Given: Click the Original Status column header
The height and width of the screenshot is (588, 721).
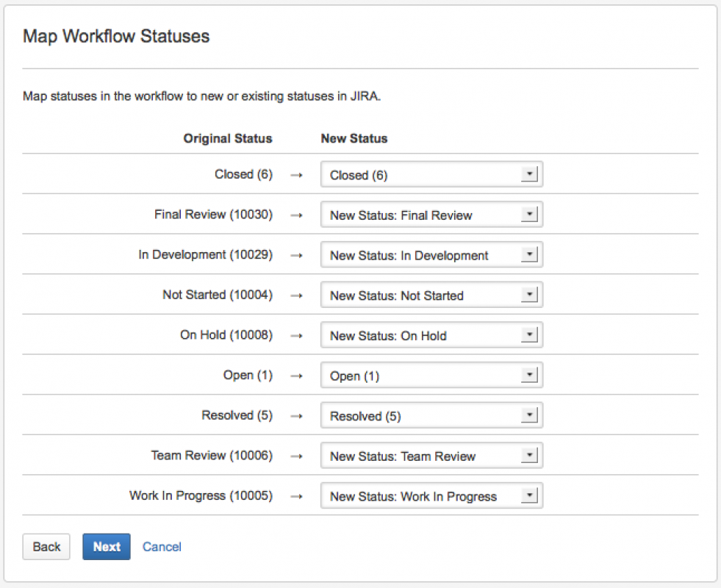Looking at the screenshot, I should (x=228, y=138).
